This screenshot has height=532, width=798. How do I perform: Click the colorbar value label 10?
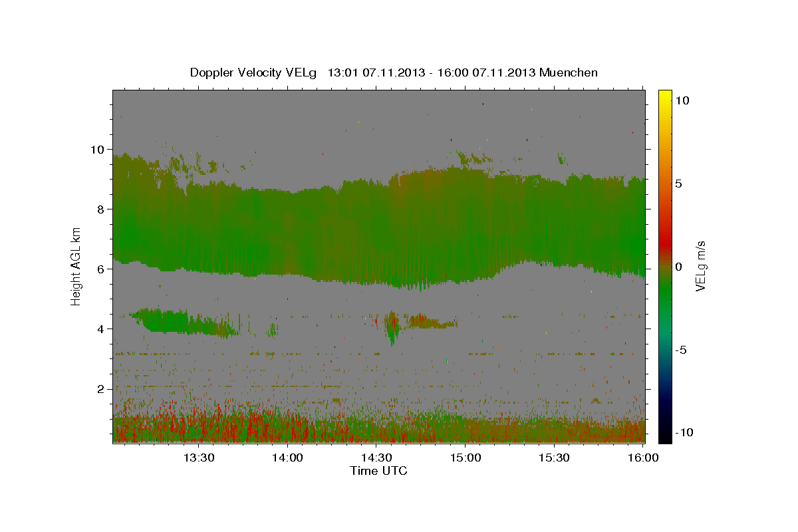683,100
